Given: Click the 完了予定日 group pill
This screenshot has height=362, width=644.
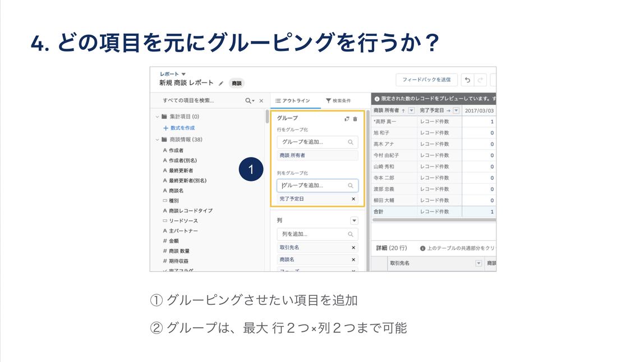Looking at the screenshot, I should coord(318,199).
